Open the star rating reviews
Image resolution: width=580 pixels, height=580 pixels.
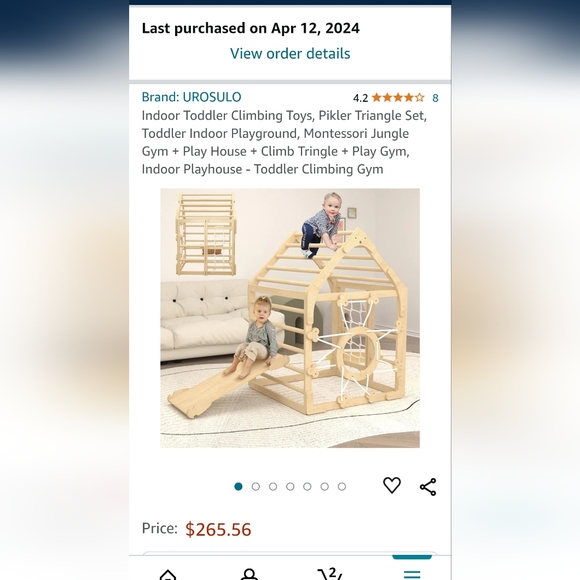(398, 98)
